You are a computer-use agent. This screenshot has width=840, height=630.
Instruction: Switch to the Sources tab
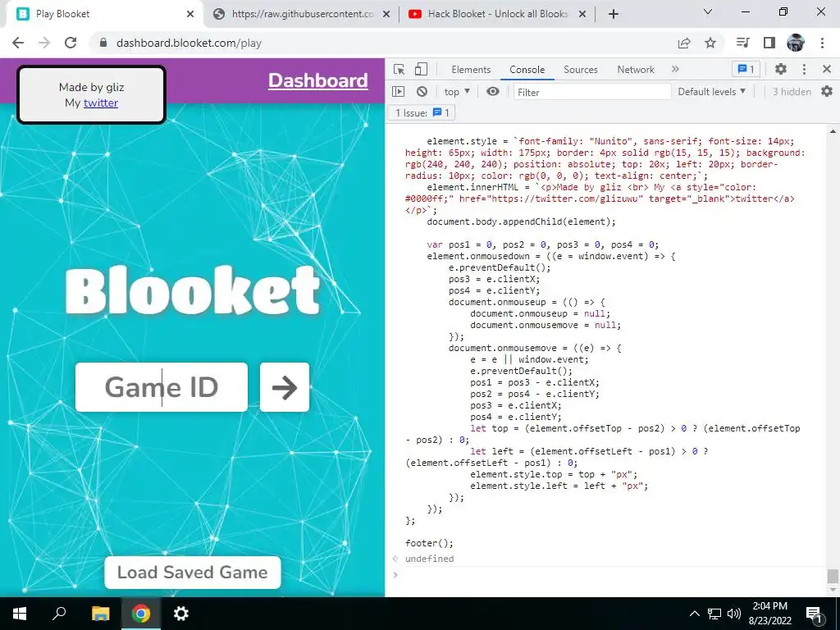[x=581, y=70]
